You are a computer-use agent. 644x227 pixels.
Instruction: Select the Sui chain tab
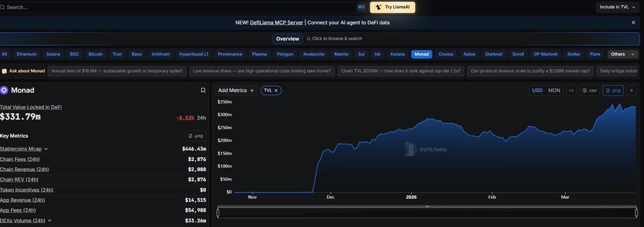[361, 54]
